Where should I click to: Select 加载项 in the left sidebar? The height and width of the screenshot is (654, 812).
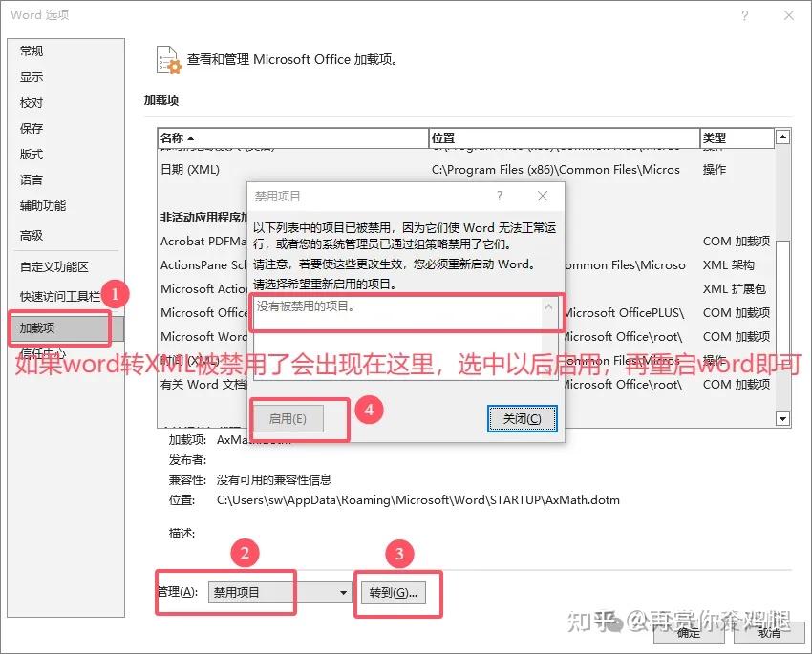pos(60,327)
